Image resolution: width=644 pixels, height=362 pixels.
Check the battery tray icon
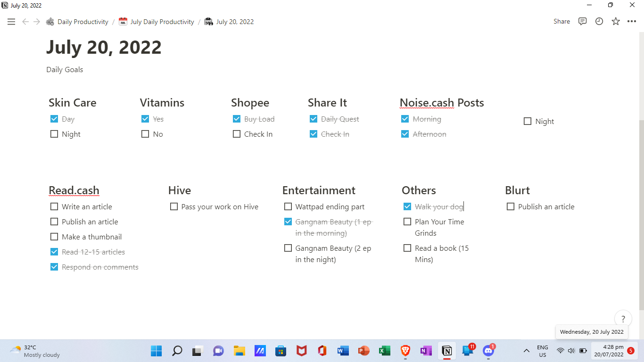[x=583, y=351]
